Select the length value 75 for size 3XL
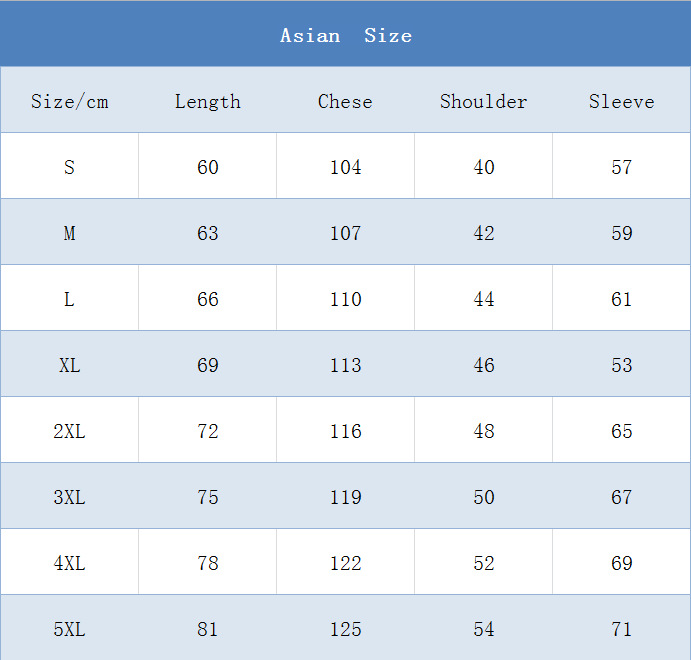This screenshot has width=691, height=660. tap(207, 497)
